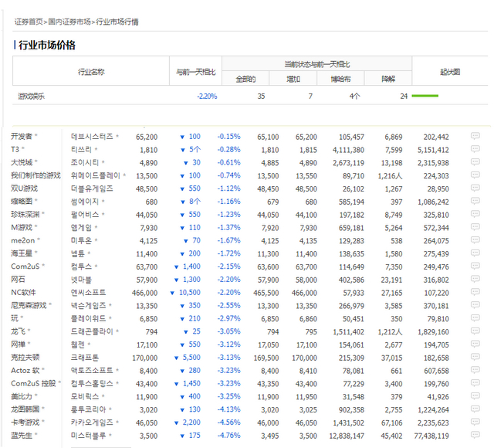
Task: Open the comment icon for the 网石 row
Action: pyautogui.click(x=475, y=279)
